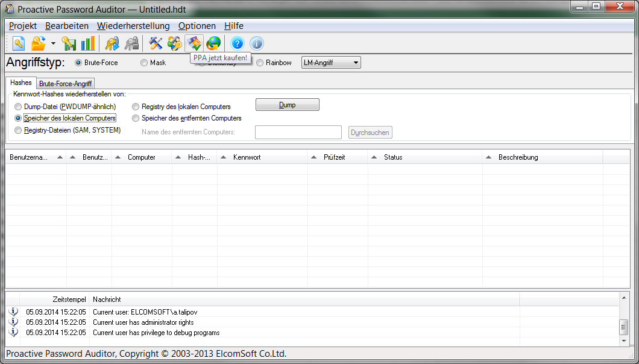Click the log panel scrollbar down arrow

click(x=624, y=340)
